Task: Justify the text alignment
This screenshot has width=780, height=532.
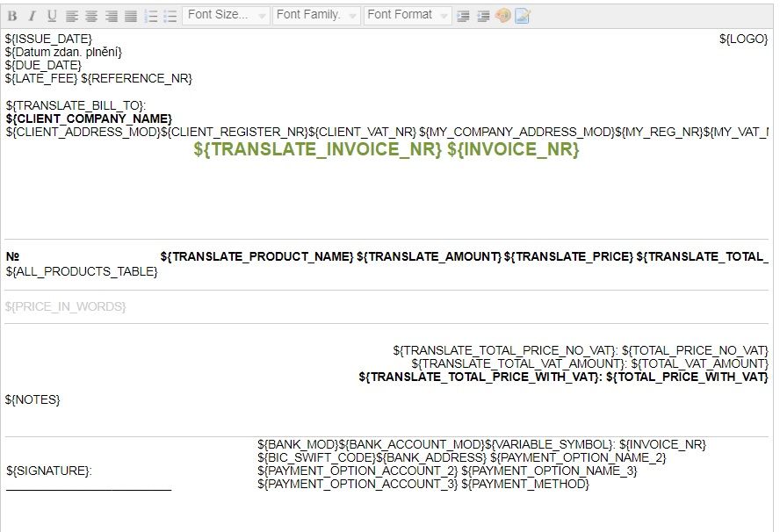Action: coord(131,16)
